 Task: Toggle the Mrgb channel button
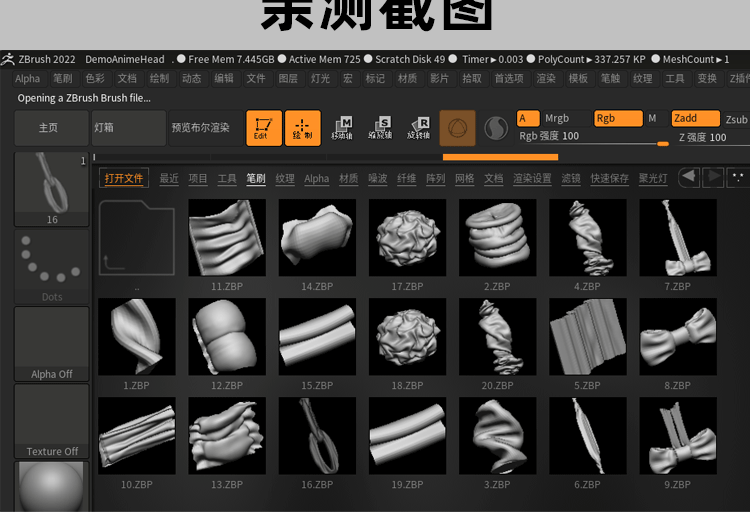[556, 118]
